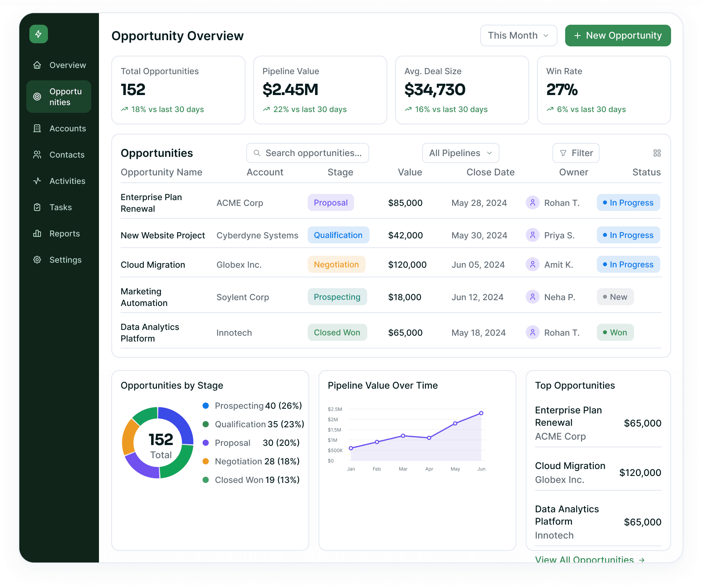
Task: Create a New Opportunity
Action: pyautogui.click(x=618, y=36)
